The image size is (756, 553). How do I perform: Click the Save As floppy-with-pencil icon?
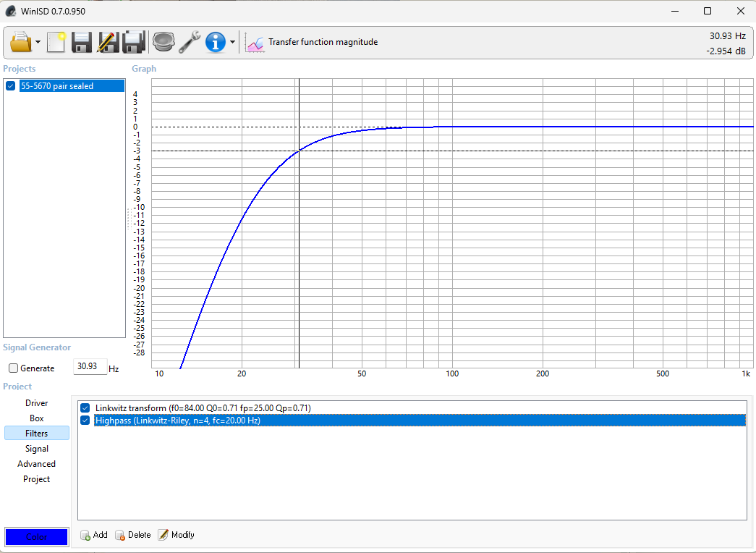[107, 42]
